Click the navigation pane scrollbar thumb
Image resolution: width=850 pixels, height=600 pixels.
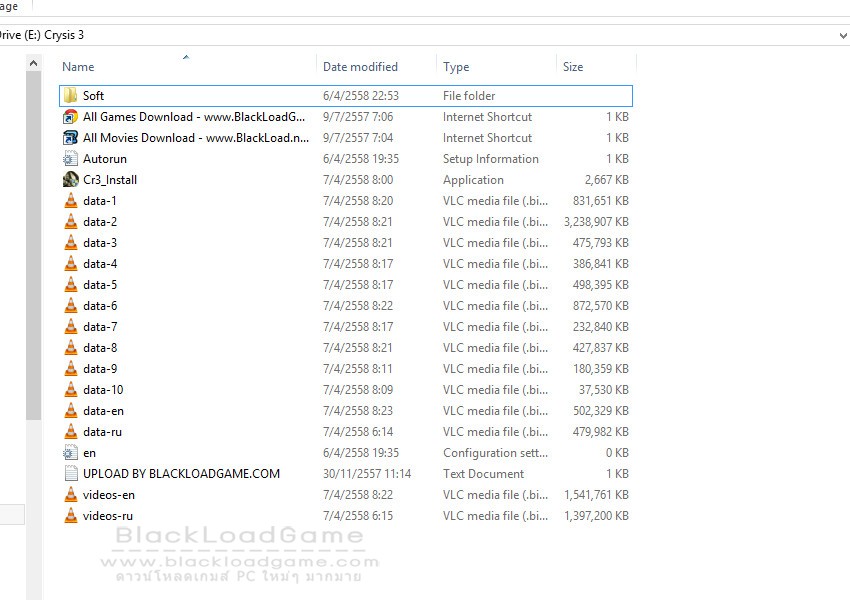(x=34, y=246)
